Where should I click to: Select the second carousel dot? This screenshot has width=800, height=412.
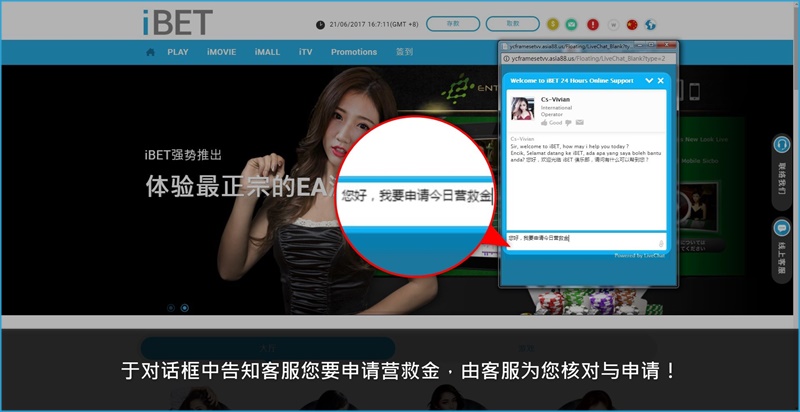pyautogui.click(x=185, y=308)
